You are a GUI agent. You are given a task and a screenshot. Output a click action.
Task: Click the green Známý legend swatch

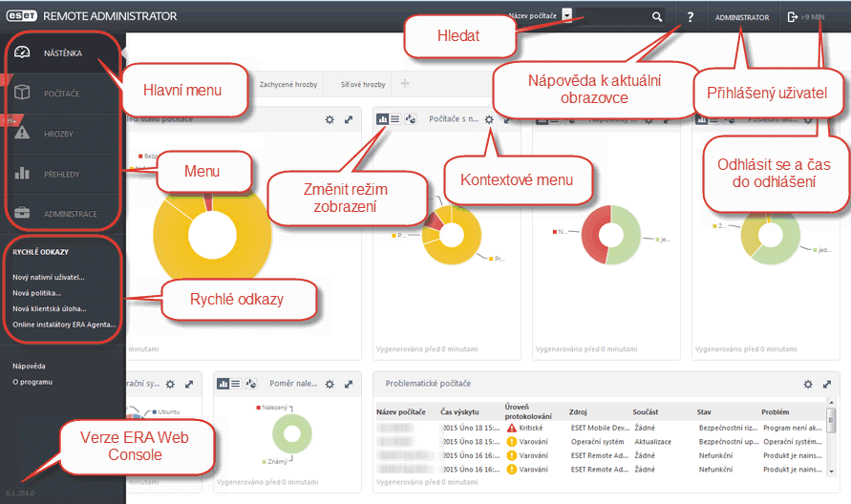coord(264,462)
